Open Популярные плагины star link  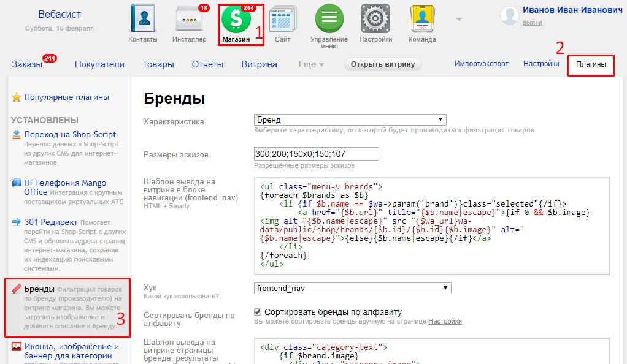(66, 97)
